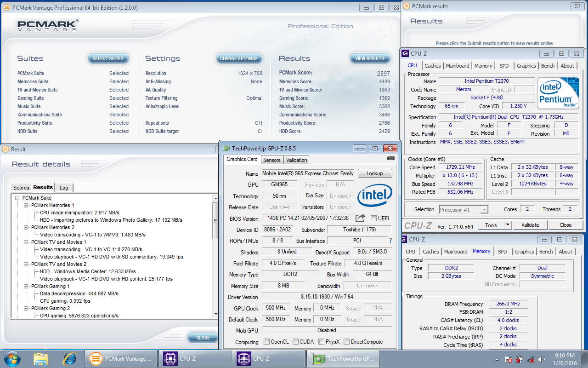Image resolution: width=588 pixels, height=368 pixels.
Task: Click the Intel Pentium inside logo in CPU-Z
Action: point(558,93)
